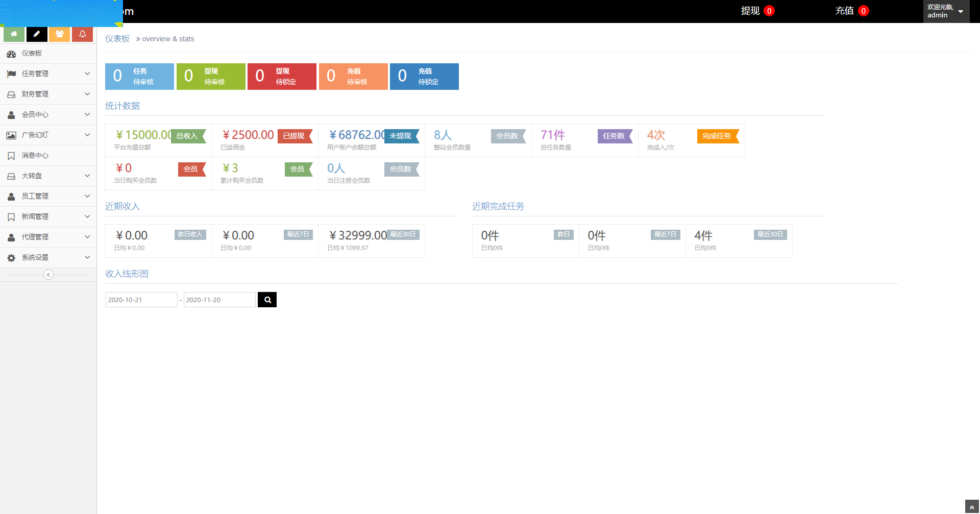Expand the 任务管理 menu
This screenshot has width=980, height=514.
click(48, 74)
